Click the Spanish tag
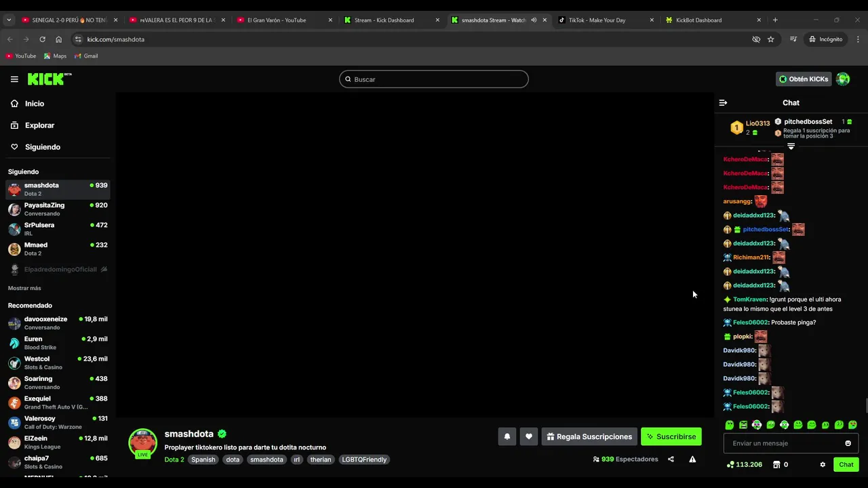The height and width of the screenshot is (488, 868). [203, 460]
